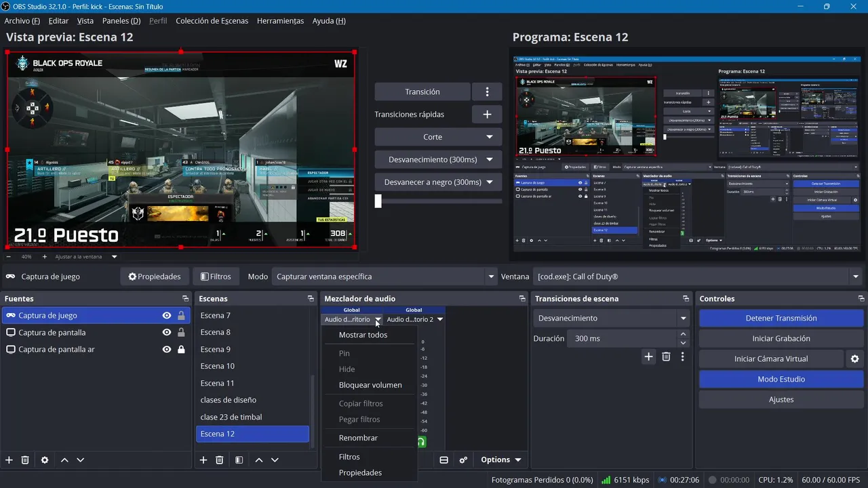The width and height of the screenshot is (868, 488).
Task: Open source Propiedades button in source toolbar
Action: pyautogui.click(x=155, y=277)
